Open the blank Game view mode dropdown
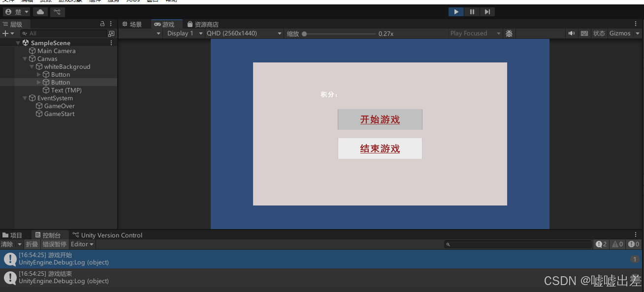The width and height of the screenshot is (644, 292). [x=141, y=33]
